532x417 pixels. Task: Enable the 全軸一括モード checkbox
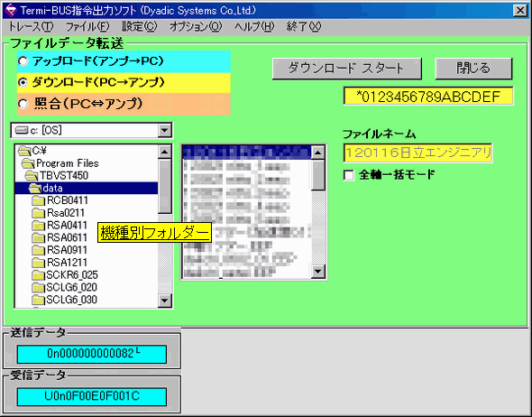tap(348, 175)
